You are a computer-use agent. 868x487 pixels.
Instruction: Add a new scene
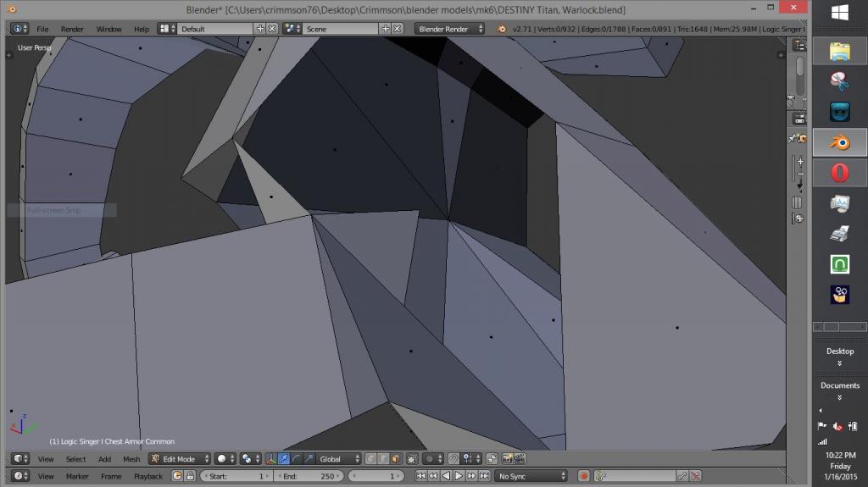click(386, 29)
